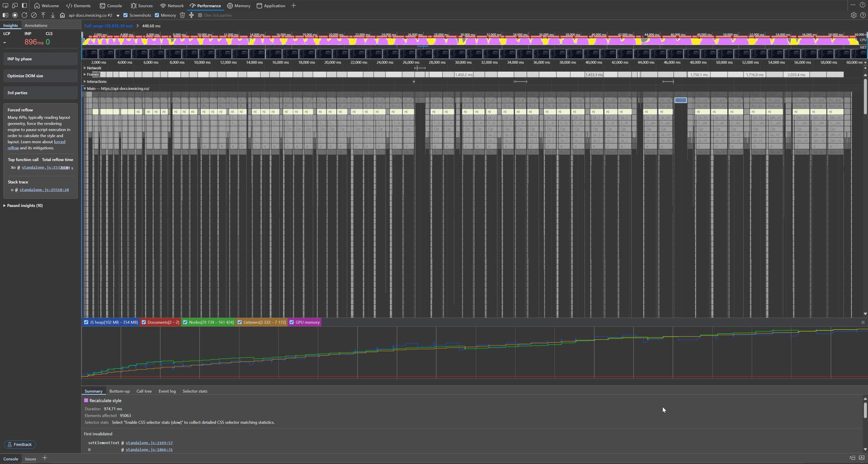Toggle device emulation icon
This screenshot has height=464, width=868.
[x=15, y=5]
